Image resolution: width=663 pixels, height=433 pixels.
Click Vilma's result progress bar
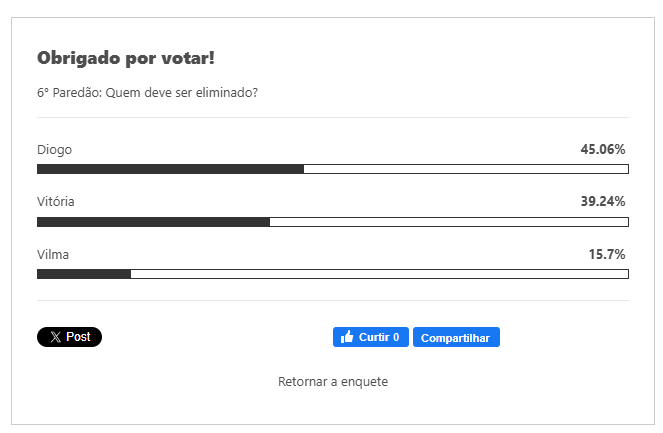[332, 274]
